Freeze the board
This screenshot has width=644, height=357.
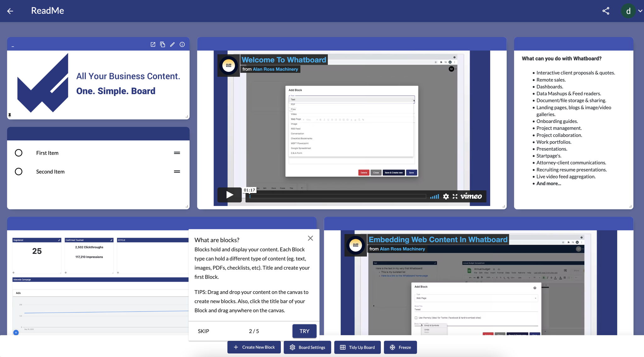point(400,347)
